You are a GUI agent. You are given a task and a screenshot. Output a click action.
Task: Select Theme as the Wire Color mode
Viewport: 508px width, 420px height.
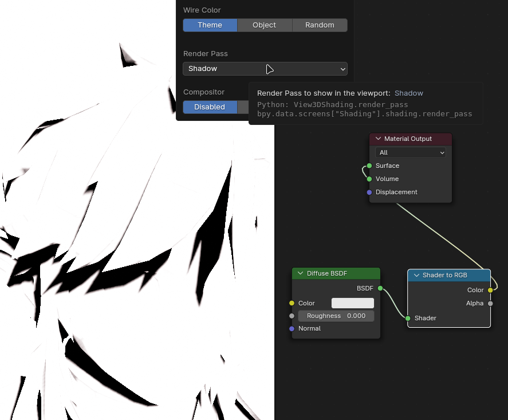tap(208, 25)
